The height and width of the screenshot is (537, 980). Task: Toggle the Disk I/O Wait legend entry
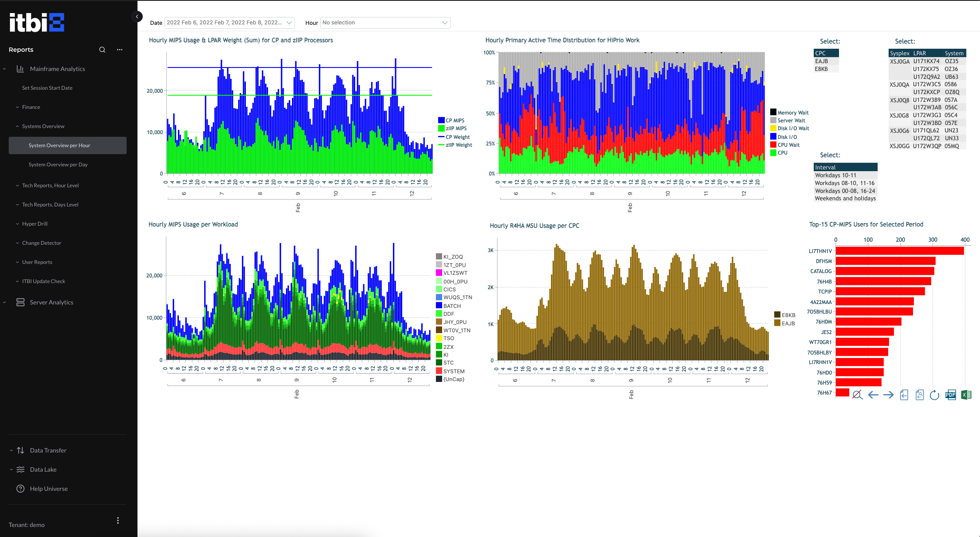(793, 128)
